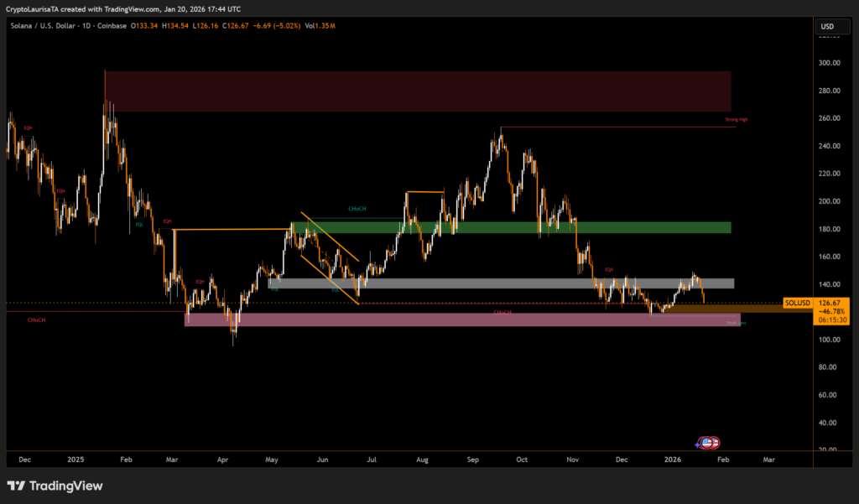
Task: Click the current price 126.67 on price axis
Action: [830, 302]
